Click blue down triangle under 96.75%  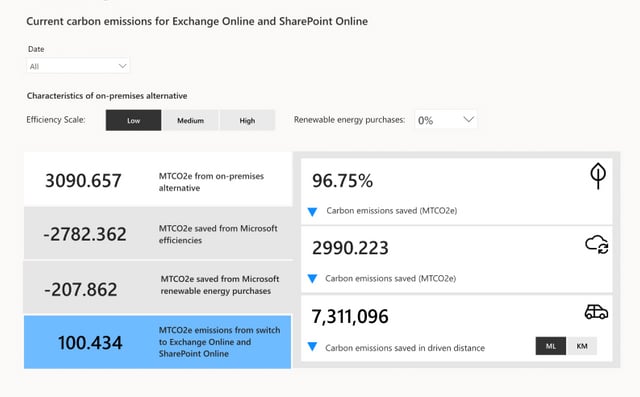[x=313, y=212]
